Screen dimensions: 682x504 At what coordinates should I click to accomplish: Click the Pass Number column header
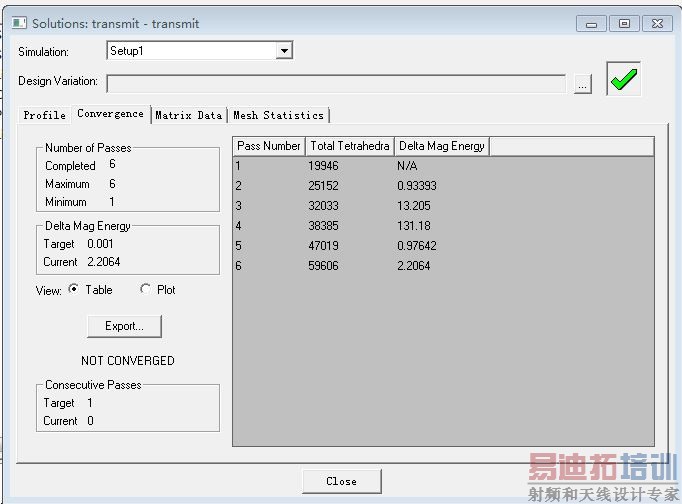pyautogui.click(x=269, y=146)
